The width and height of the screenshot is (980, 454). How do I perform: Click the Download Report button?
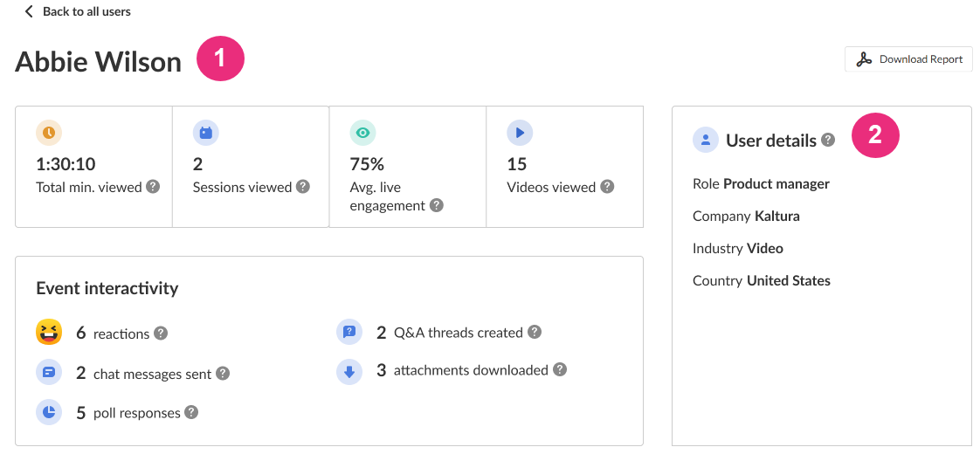[908, 59]
